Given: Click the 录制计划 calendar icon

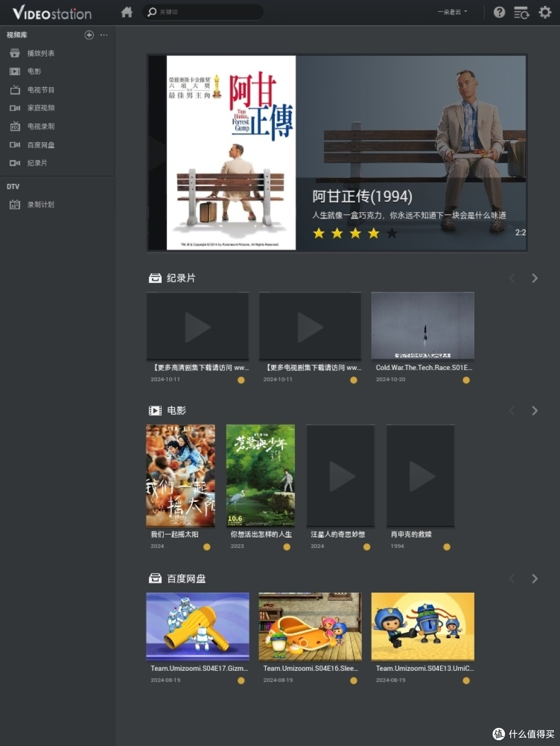Looking at the screenshot, I should tap(15, 204).
